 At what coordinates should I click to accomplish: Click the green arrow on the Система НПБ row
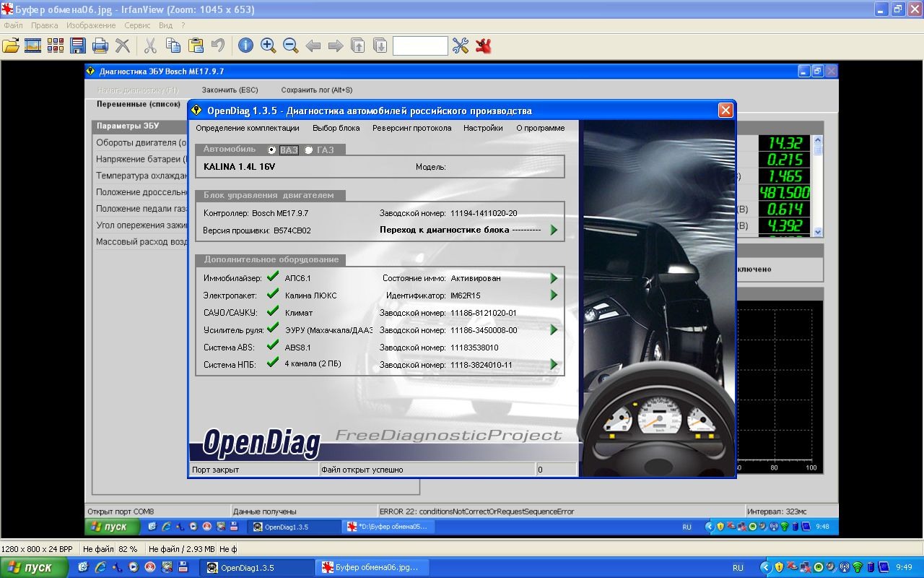[x=554, y=365]
